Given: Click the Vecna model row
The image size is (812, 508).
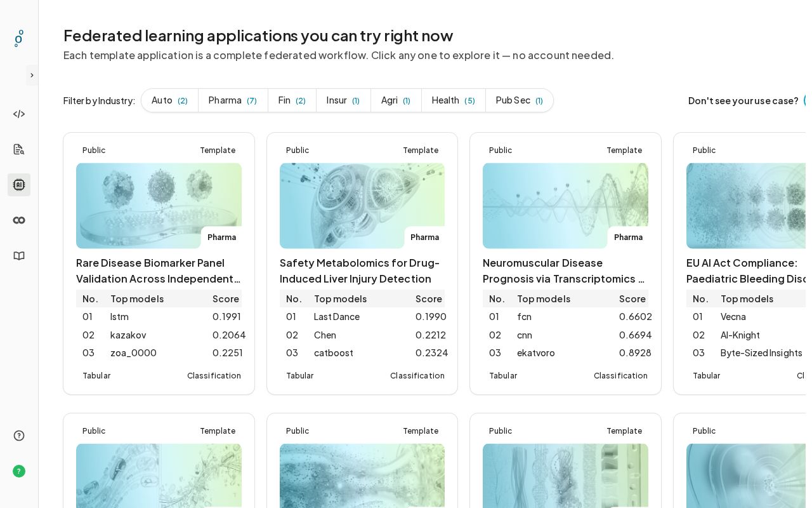Looking at the screenshot, I should point(746,317).
